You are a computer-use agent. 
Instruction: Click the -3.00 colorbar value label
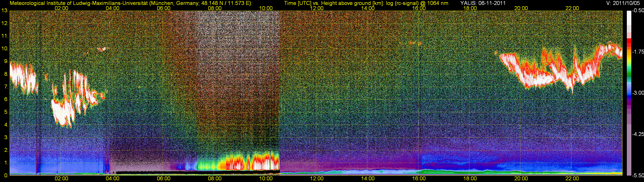[638, 93]
